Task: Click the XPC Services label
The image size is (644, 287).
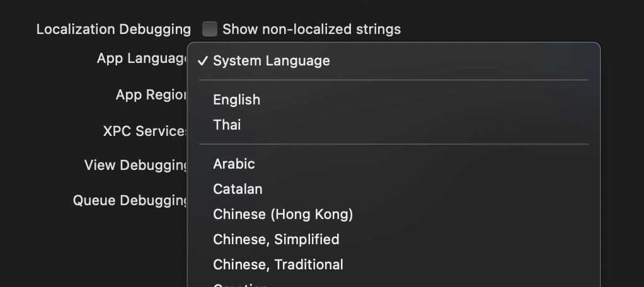Action: point(145,132)
